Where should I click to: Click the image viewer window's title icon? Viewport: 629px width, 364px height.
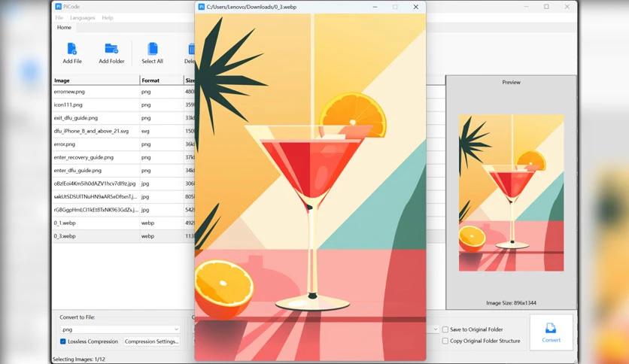[202, 7]
